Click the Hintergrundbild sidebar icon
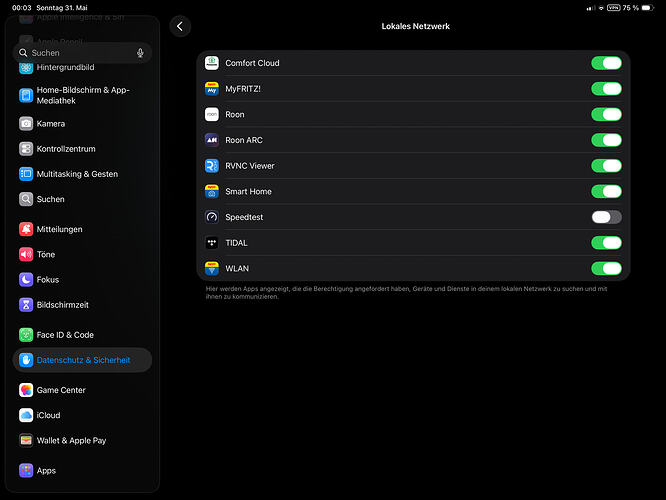 pyautogui.click(x=26, y=67)
